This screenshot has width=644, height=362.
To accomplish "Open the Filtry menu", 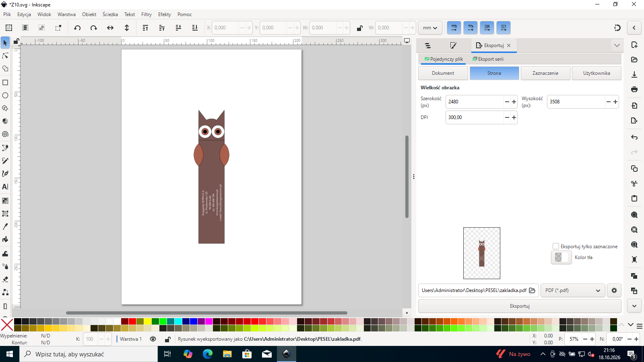I will 147,14.
